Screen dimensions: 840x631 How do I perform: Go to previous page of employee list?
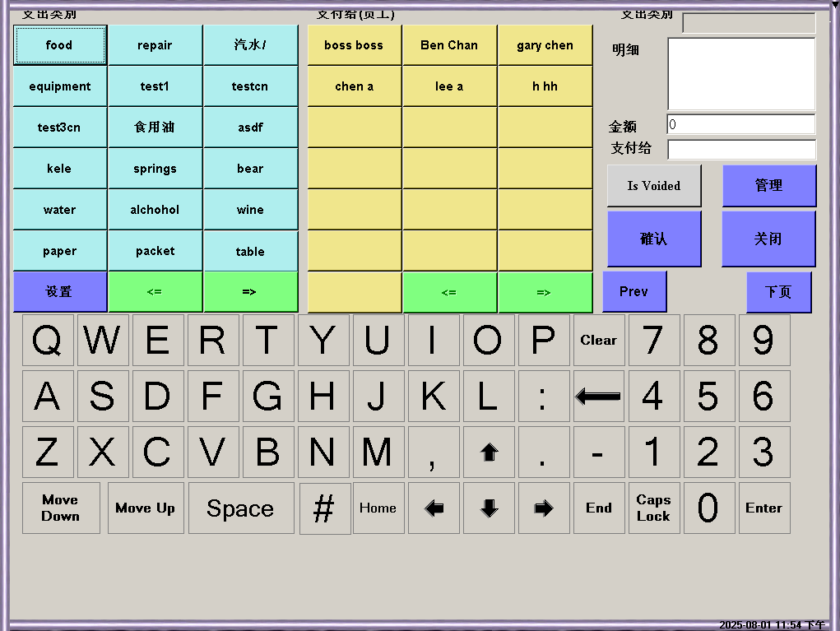(448, 292)
